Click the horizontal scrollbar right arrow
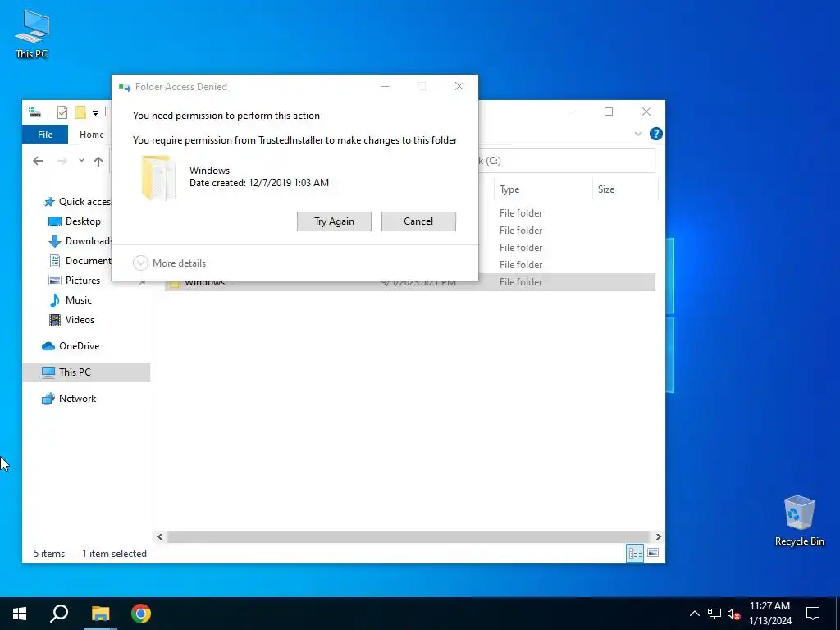840x630 pixels. 658,536
